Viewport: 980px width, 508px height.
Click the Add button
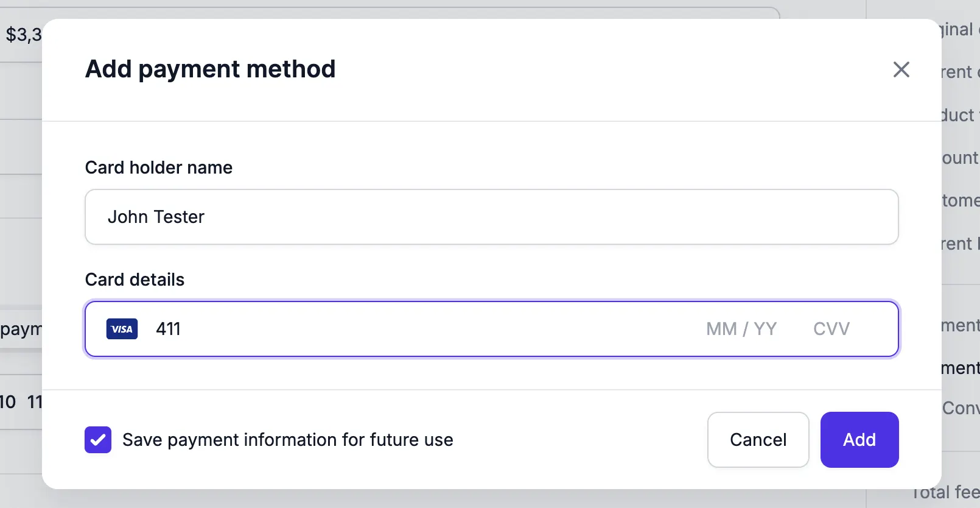(x=859, y=440)
